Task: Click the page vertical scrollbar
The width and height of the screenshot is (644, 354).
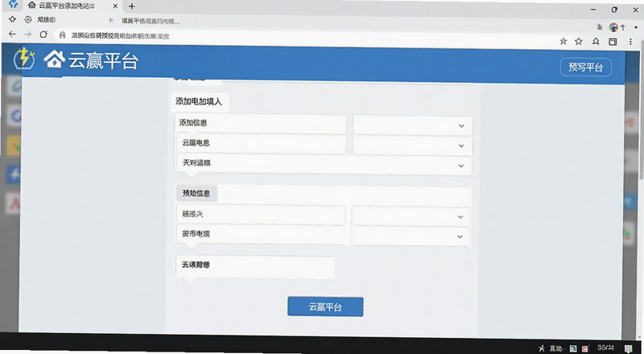Action: (641, 109)
